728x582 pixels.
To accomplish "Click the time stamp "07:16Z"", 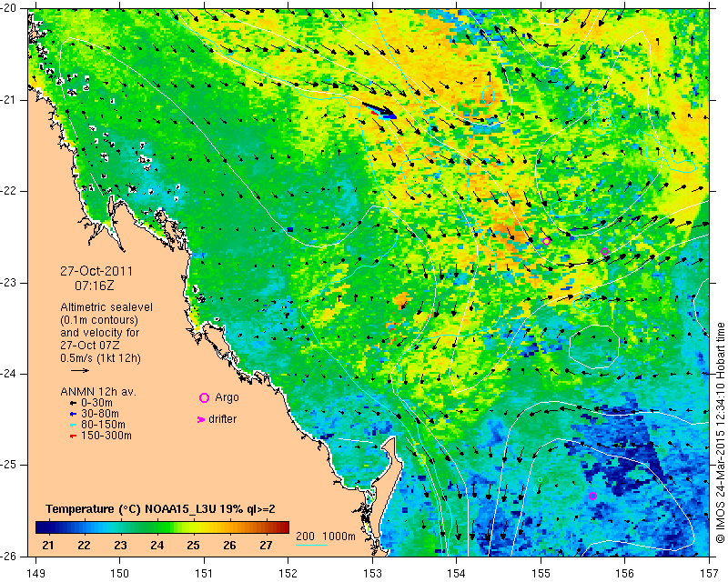I will point(95,286).
